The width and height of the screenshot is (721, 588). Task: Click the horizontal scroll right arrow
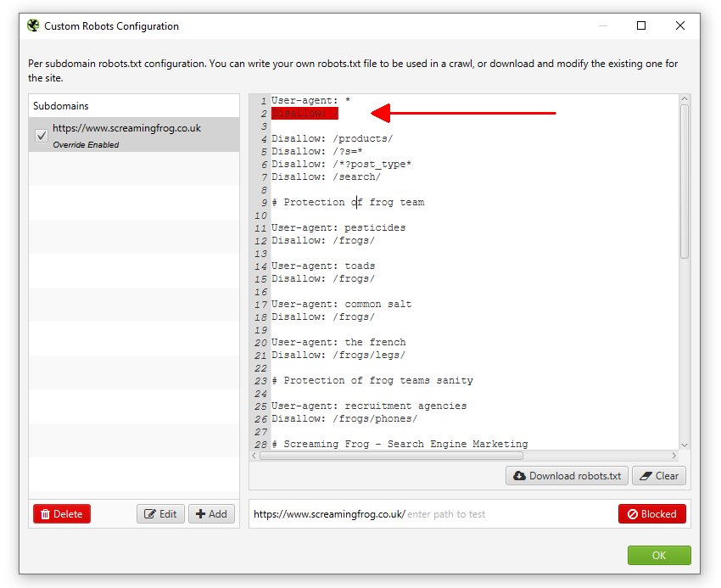[x=674, y=456]
